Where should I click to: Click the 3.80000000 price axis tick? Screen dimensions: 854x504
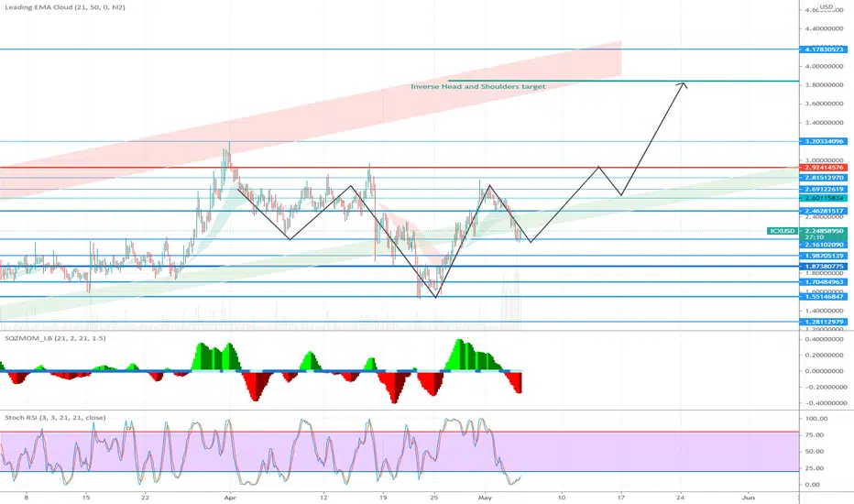(x=824, y=85)
